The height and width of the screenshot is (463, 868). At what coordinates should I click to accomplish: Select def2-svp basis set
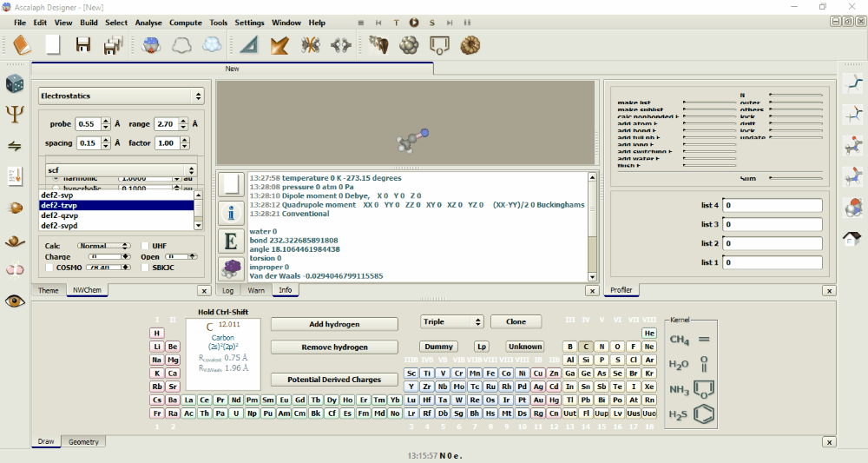coord(116,195)
